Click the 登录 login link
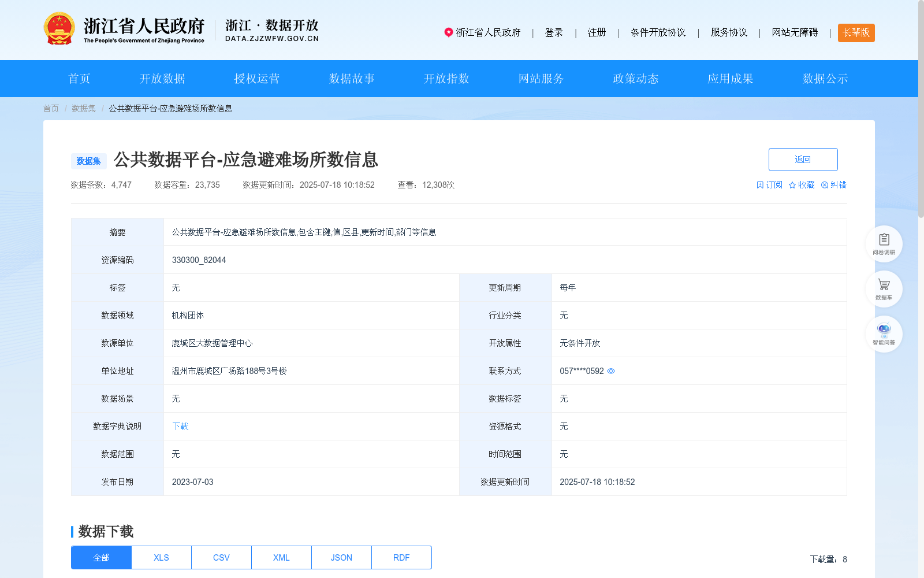924x578 pixels. point(554,33)
